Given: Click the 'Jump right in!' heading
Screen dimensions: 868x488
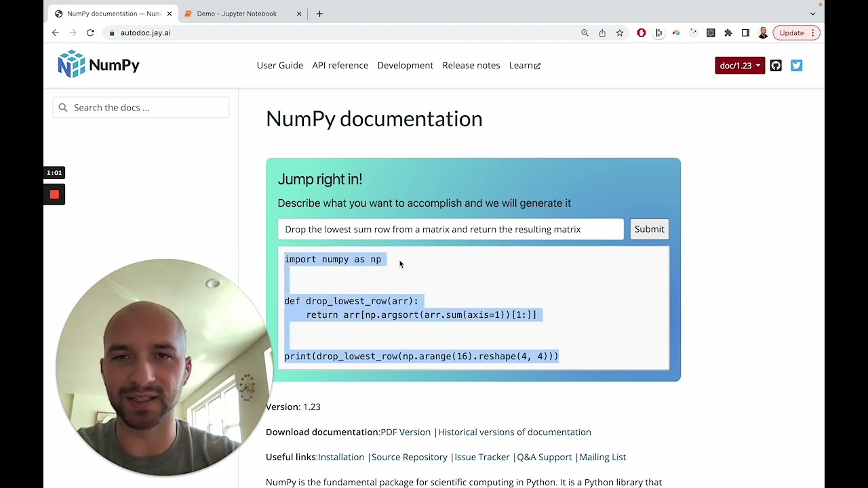Looking at the screenshot, I should coord(320,179).
